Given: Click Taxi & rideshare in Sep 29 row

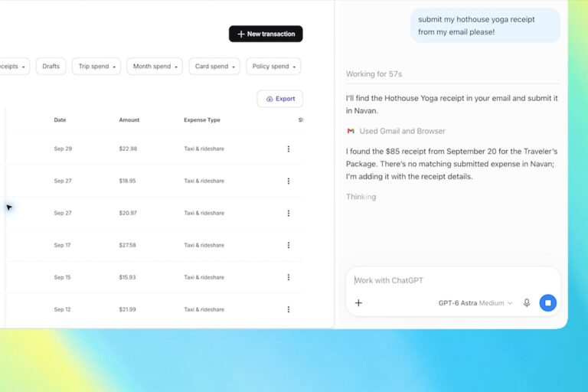Looking at the screenshot, I should coord(204,149).
